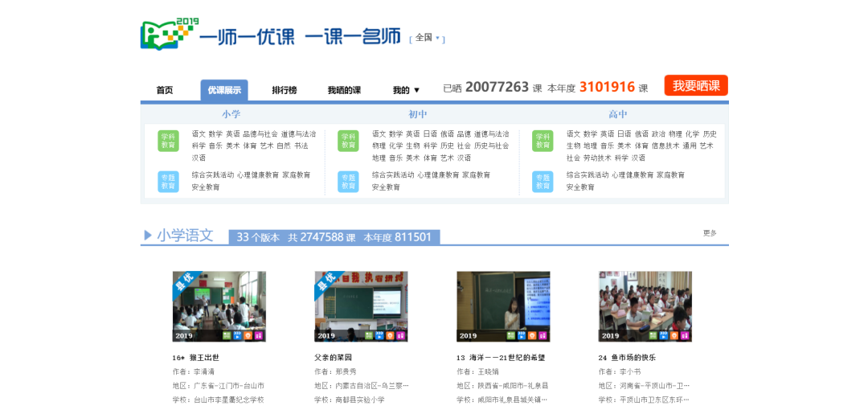Click green 学科教育 badge under 小学

tap(168, 141)
